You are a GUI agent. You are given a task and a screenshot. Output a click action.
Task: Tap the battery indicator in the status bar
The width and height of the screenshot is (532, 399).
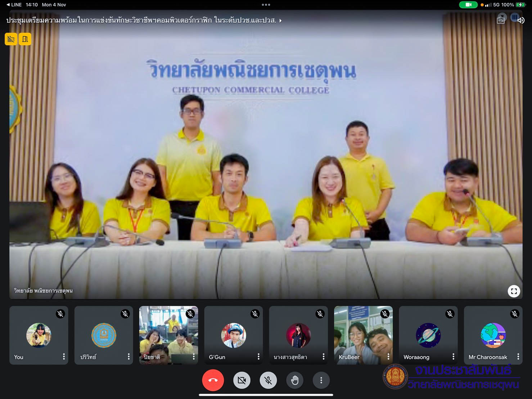[520, 5]
